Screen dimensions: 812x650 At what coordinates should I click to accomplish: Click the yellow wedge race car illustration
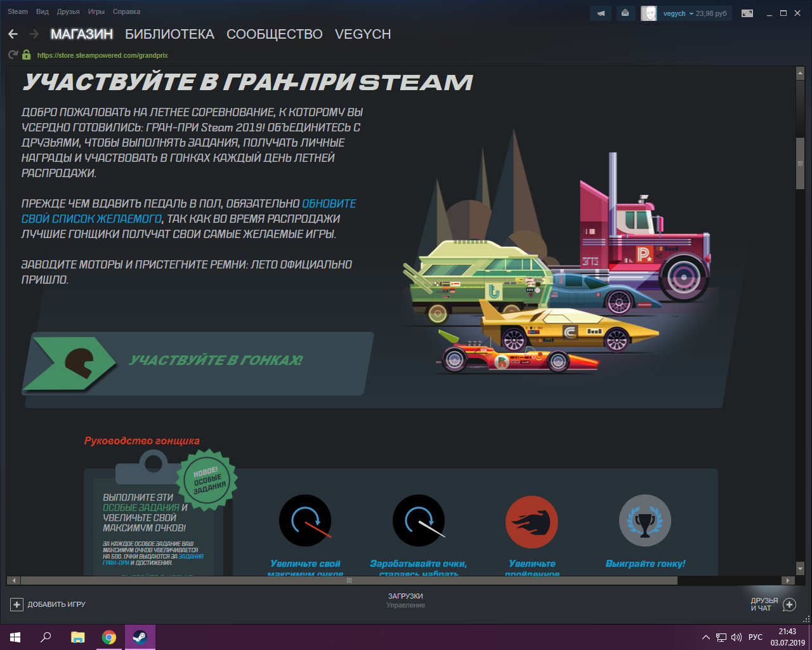pos(569,327)
